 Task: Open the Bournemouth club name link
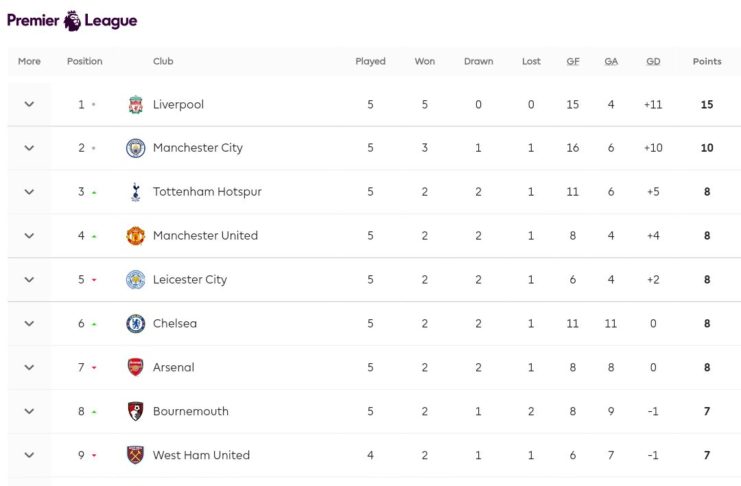[191, 411]
